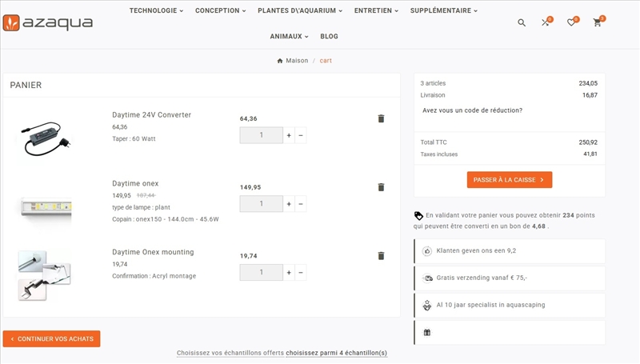Click the Copain : onex150 size attribute
The image size is (640, 364).
pos(166,219)
